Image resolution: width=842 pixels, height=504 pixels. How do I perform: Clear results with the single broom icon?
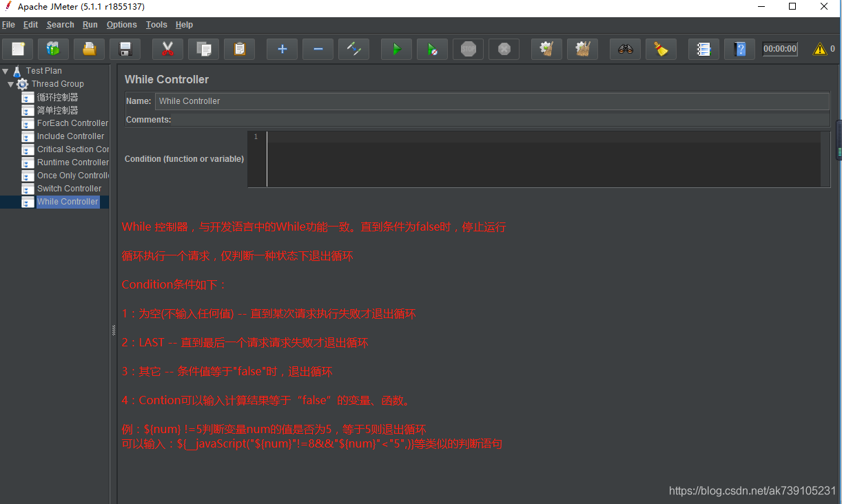[546, 49]
